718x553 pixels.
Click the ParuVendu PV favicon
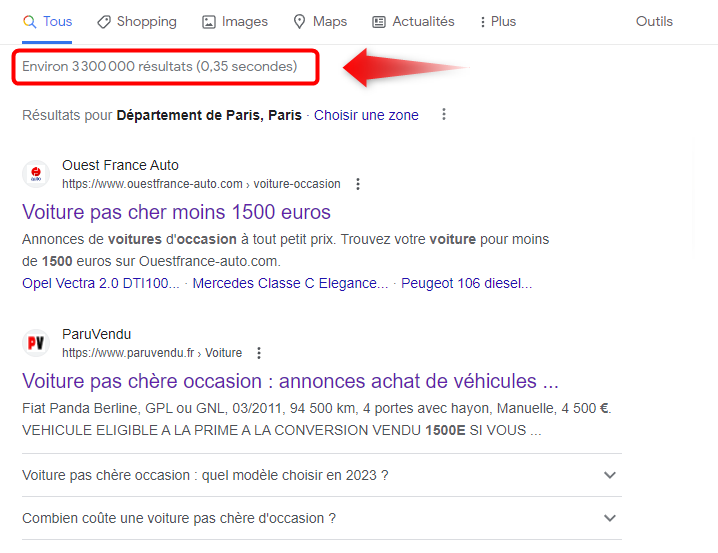[36, 343]
